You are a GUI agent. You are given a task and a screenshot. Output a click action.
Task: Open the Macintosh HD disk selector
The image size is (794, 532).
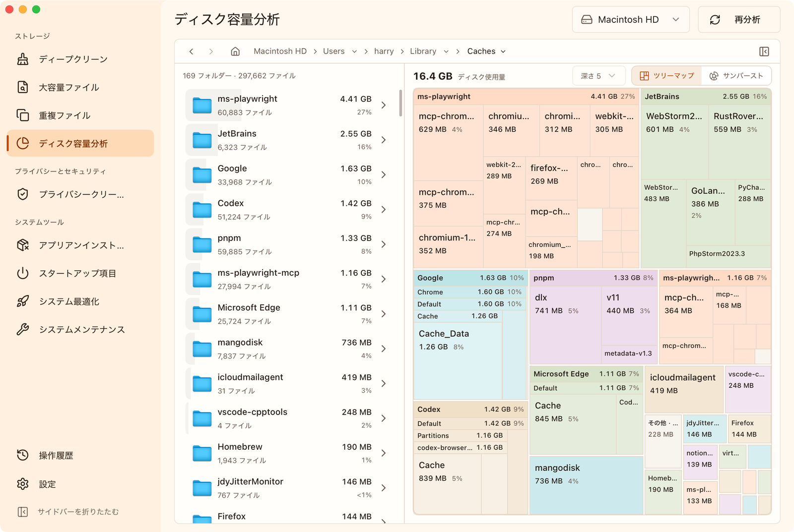pos(631,19)
